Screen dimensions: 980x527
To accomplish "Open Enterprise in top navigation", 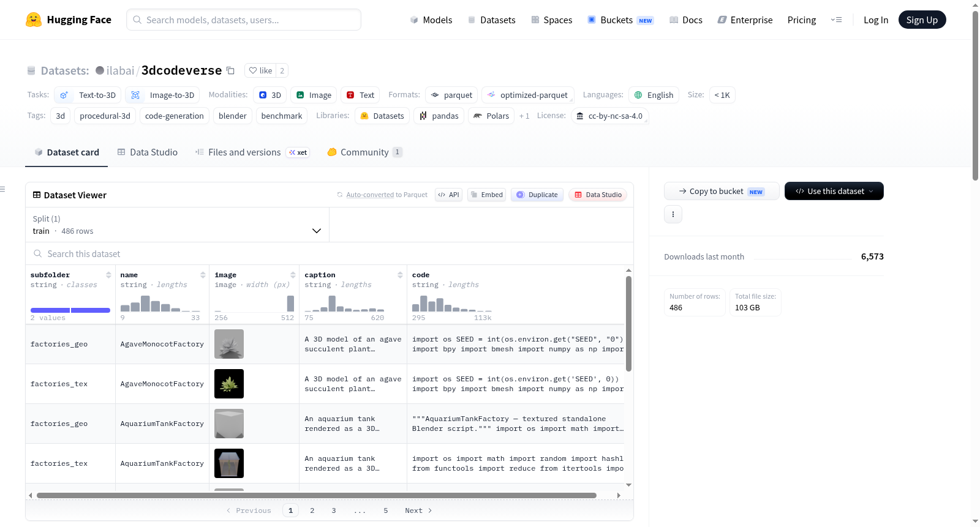I will click(x=745, y=20).
